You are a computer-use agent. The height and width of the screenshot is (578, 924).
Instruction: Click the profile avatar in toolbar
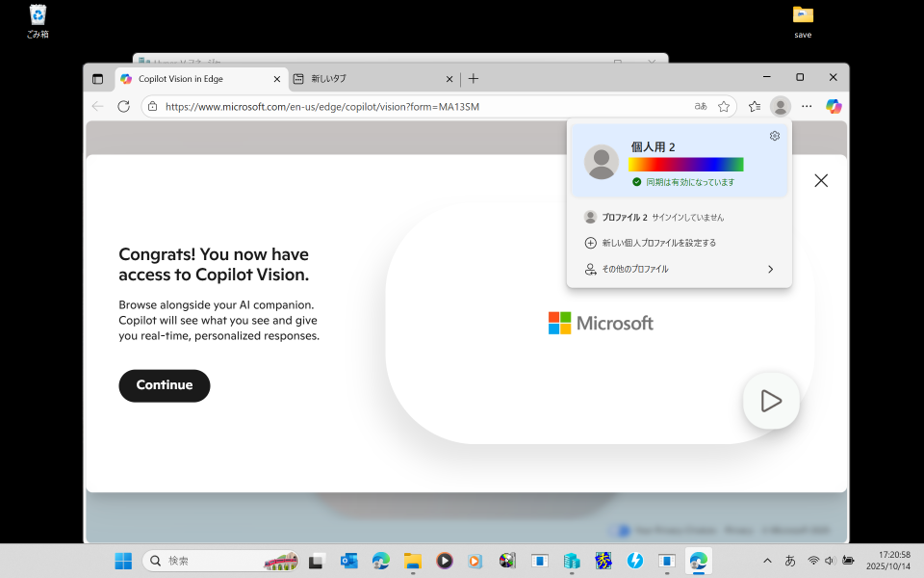[781, 106]
